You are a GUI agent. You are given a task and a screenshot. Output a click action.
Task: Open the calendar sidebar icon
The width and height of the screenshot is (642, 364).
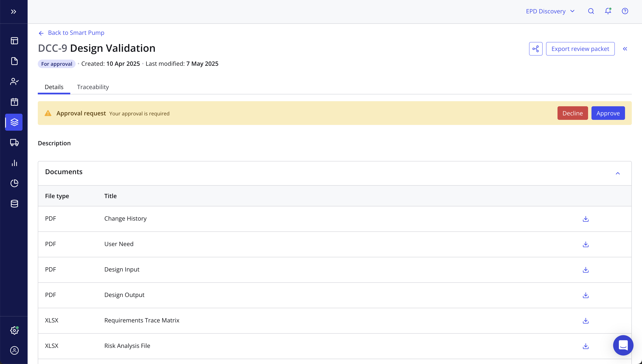click(x=14, y=102)
